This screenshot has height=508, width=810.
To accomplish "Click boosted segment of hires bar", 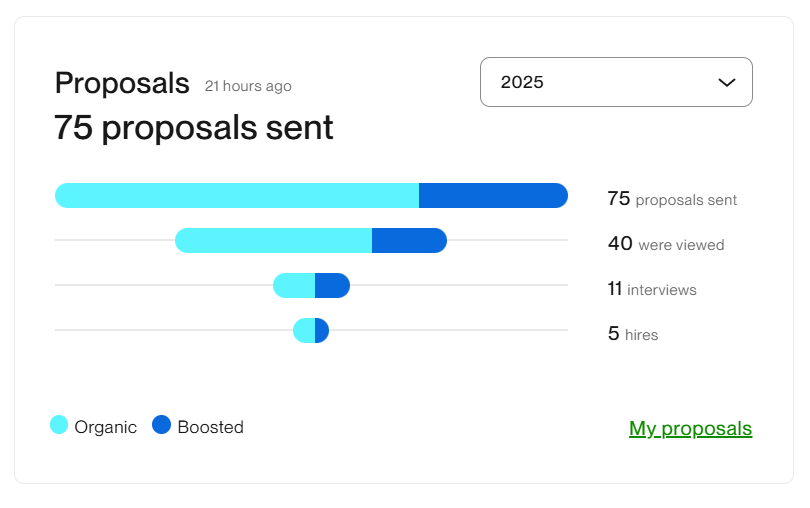I will tap(321, 331).
